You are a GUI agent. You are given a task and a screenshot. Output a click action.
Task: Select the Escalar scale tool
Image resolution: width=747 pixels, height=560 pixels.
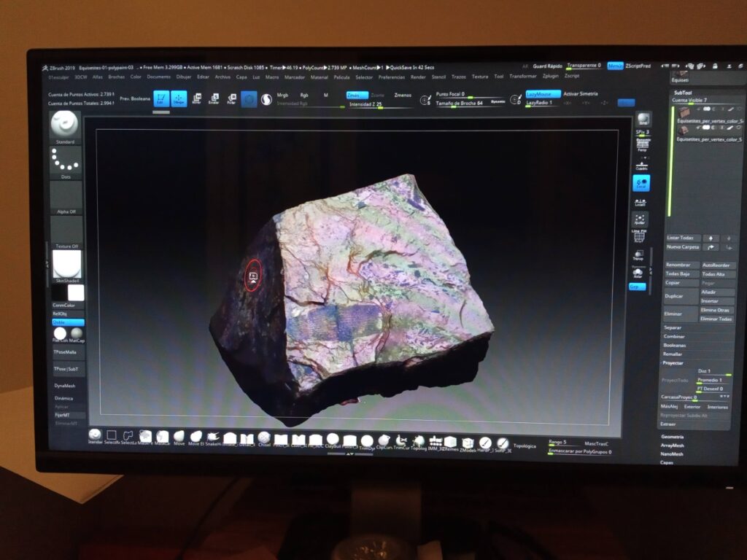point(214,98)
